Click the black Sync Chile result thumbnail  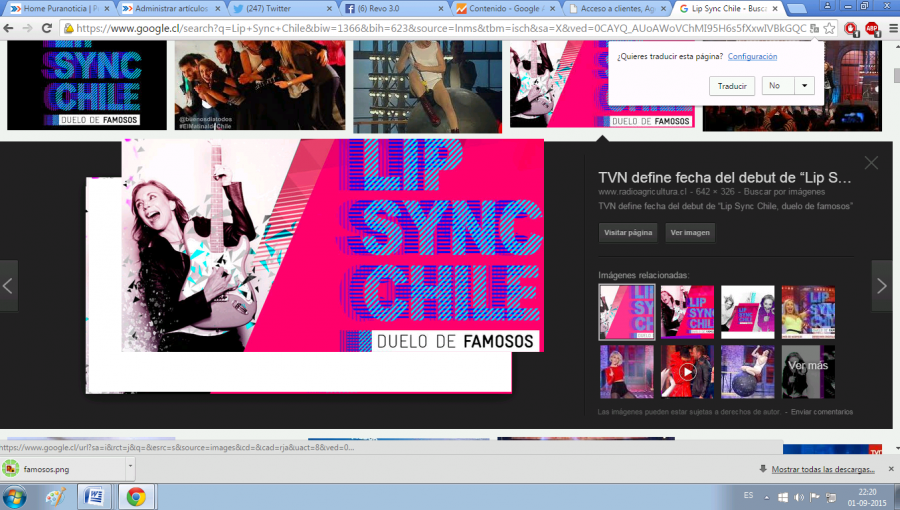87,85
